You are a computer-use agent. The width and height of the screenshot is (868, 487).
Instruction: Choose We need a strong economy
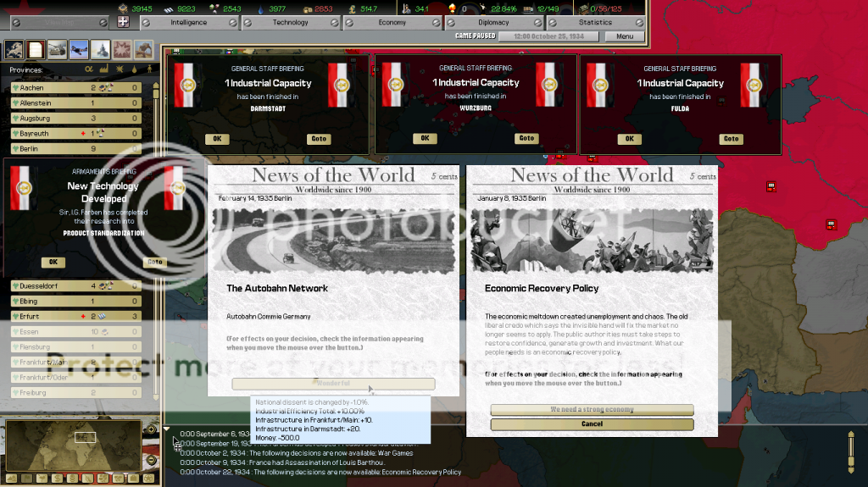pos(592,410)
